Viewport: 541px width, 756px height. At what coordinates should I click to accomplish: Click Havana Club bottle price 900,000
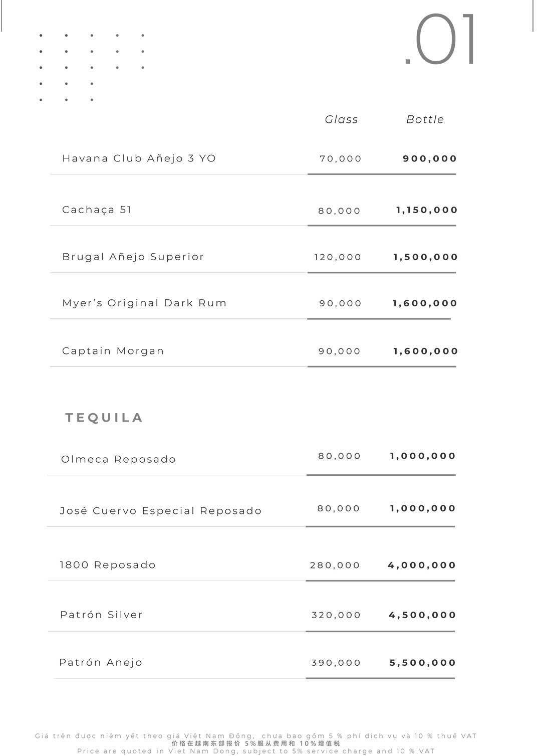430,159
